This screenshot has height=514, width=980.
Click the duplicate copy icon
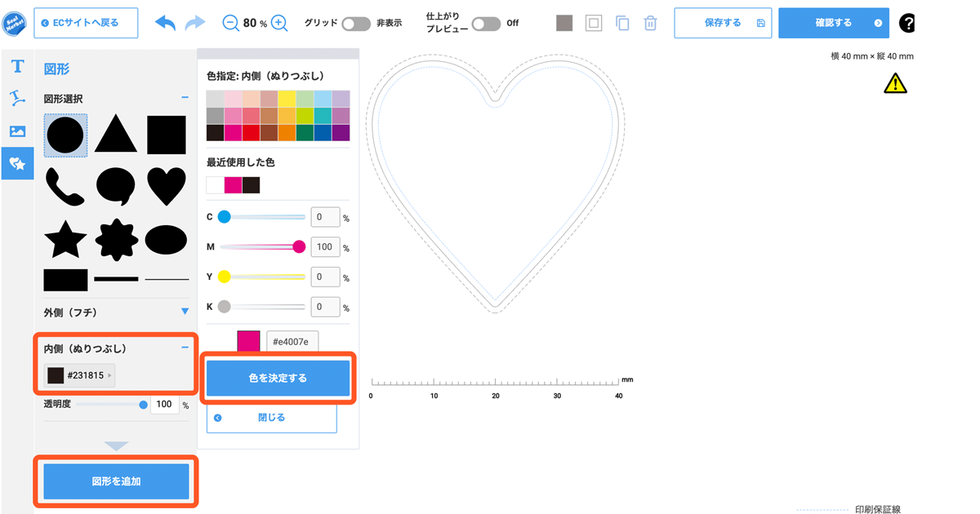(x=622, y=23)
